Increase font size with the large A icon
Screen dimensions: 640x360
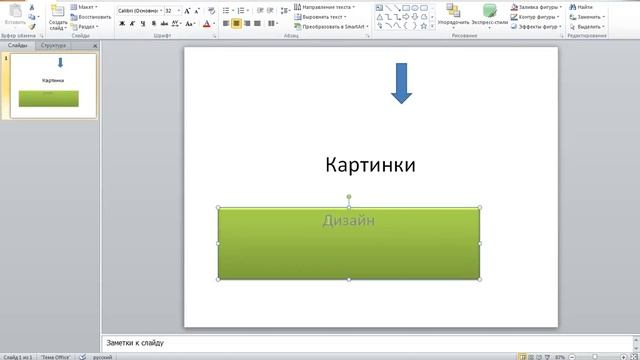tap(187, 11)
